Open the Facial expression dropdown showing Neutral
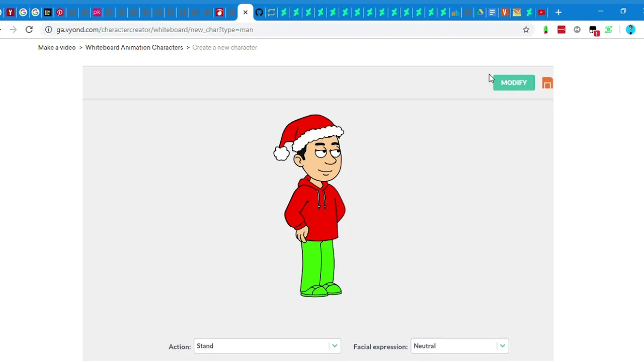 click(x=460, y=346)
